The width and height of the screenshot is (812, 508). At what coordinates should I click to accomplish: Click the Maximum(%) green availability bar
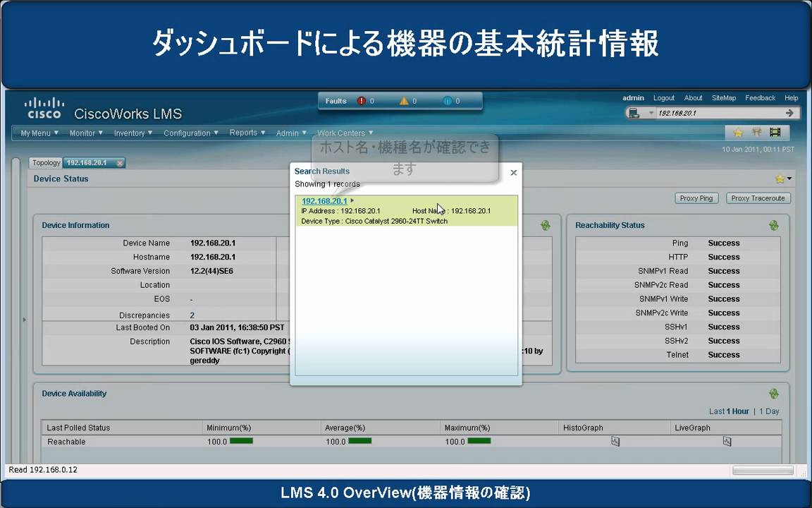tap(479, 441)
